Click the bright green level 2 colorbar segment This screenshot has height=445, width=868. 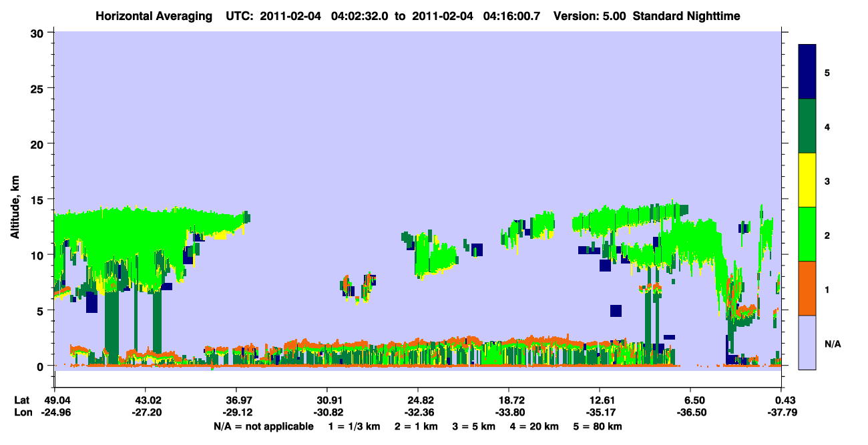(x=807, y=234)
